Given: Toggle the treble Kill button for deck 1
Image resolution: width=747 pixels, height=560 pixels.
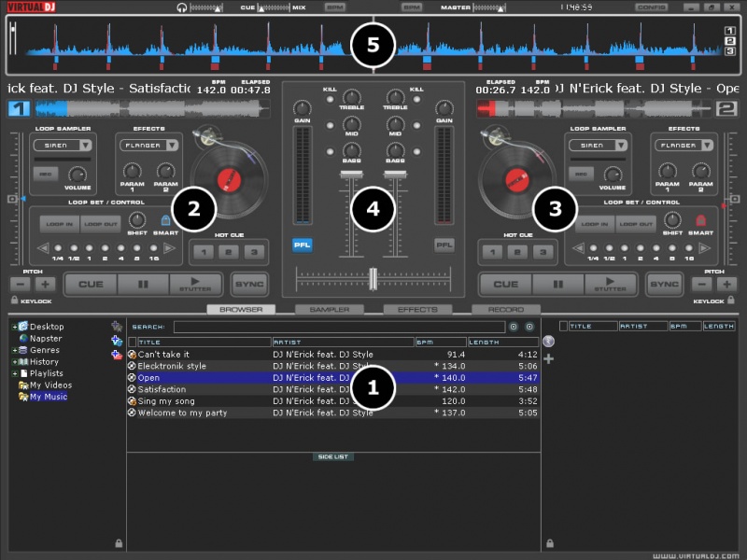Looking at the screenshot, I should [330, 100].
